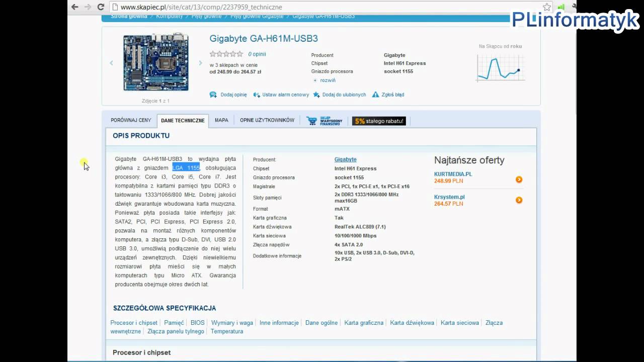Jump to 'Wymiary i waga' section

[x=232, y=323]
